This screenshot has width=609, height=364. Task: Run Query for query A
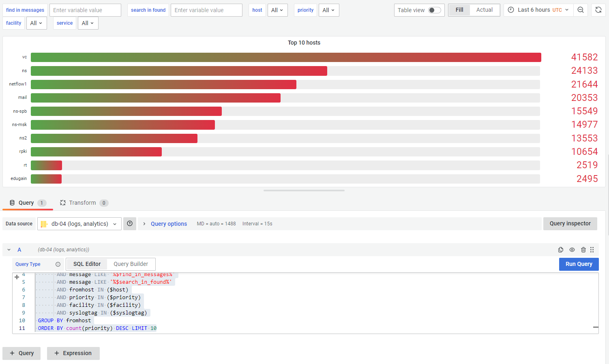[579, 264]
